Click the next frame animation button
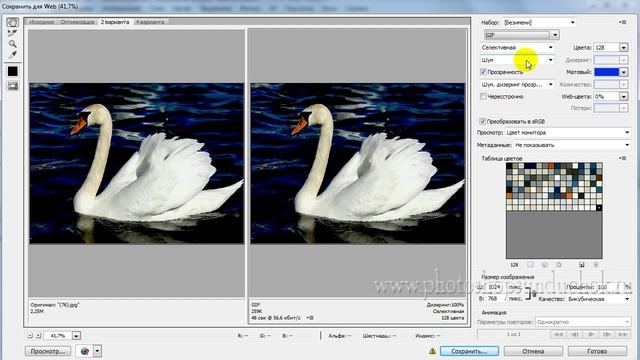Viewport: 640px width, 360px height. point(607,334)
